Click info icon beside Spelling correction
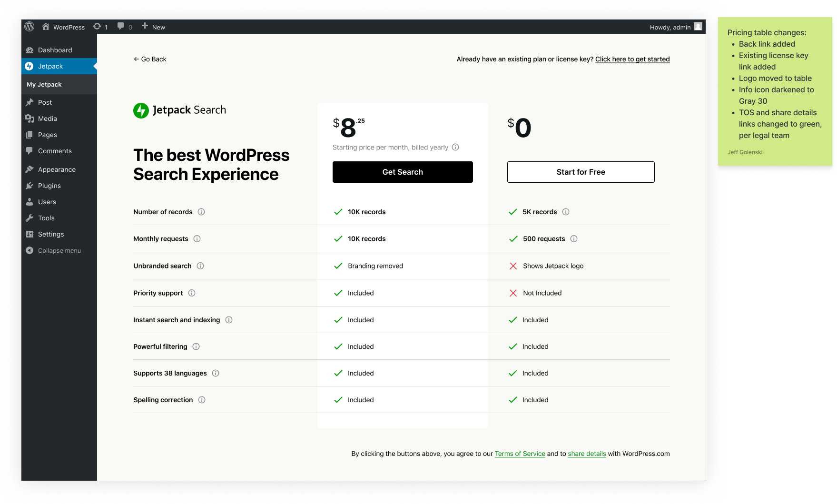This screenshot has width=837, height=504. pyautogui.click(x=202, y=400)
